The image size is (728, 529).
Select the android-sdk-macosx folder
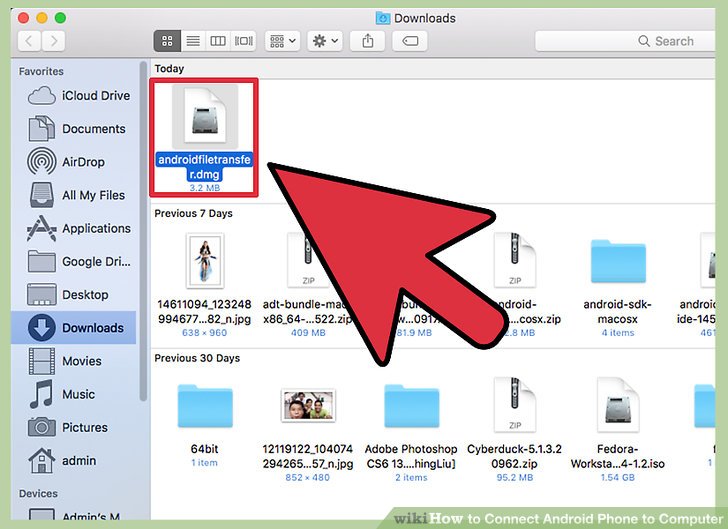[618, 262]
